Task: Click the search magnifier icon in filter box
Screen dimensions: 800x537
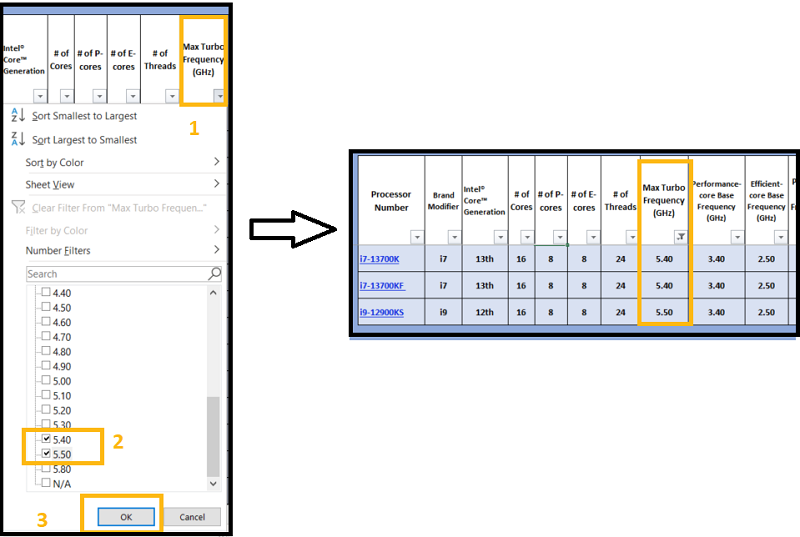Action: [x=215, y=274]
